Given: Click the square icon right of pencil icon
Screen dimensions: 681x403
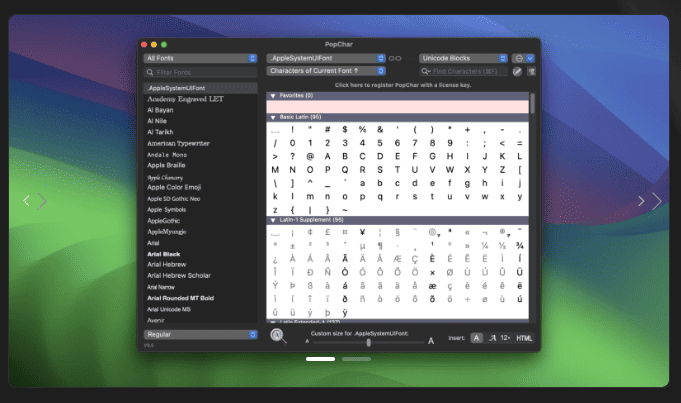Looking at the screenshot, I should pyautogui.click(x=531, y=71).
